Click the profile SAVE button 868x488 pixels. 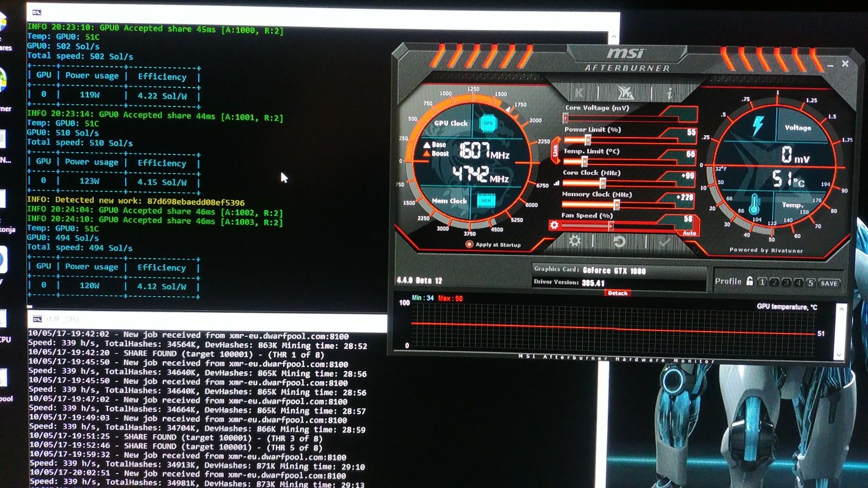(829, 283)
